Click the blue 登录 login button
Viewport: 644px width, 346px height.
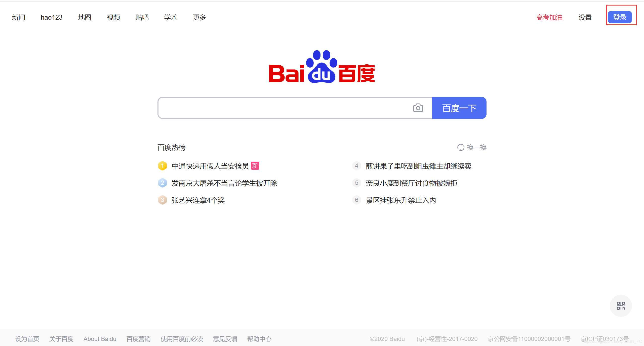[620, 17]
